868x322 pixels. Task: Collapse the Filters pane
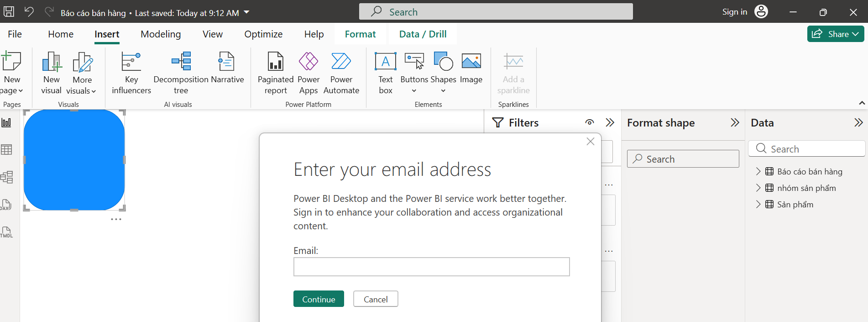click(x=610, y=122)
